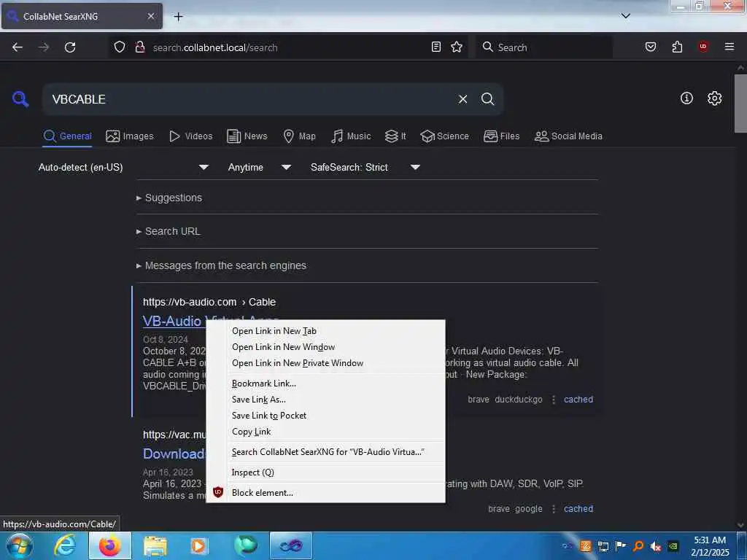
Task: Switch to the Music category tab
Action: tap(351, 136)
